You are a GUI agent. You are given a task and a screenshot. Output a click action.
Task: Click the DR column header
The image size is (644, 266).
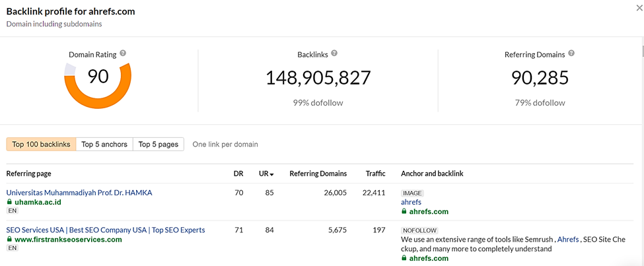[x=238, y=174]
